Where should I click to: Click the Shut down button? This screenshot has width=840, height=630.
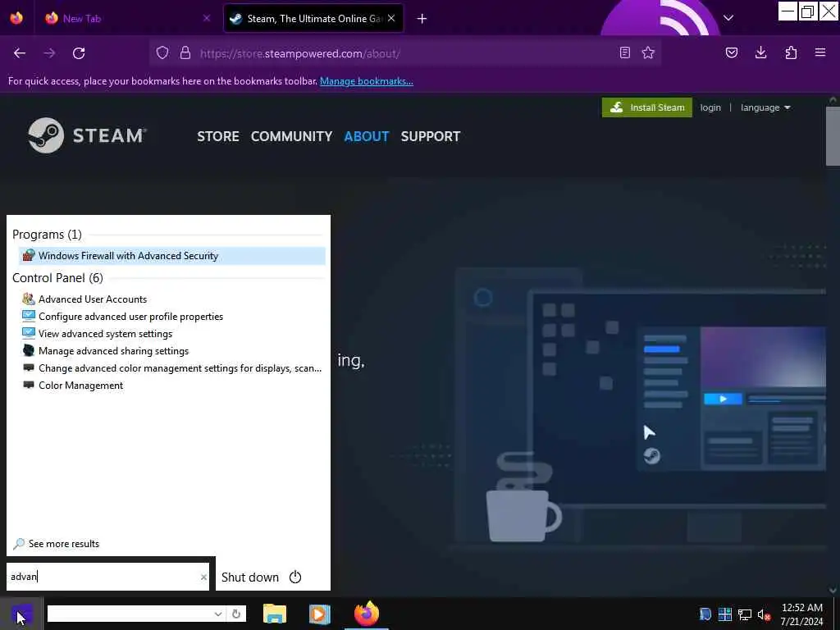click(250, 577)
